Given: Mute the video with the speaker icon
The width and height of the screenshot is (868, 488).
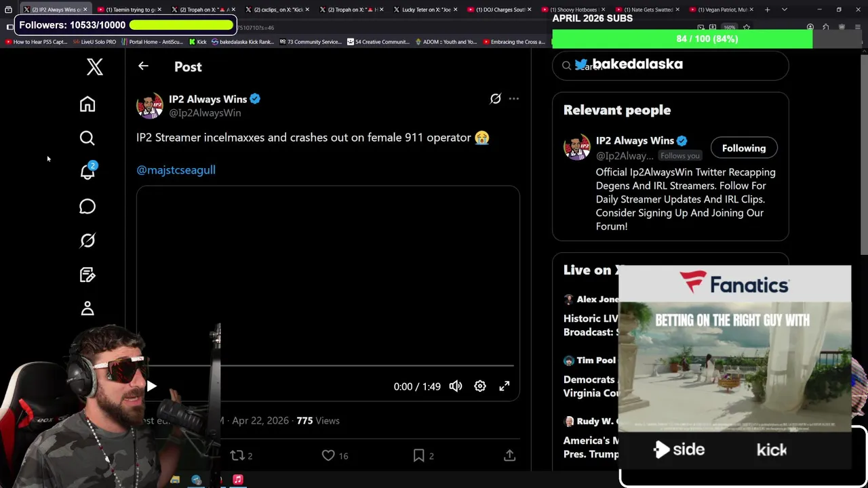Looking at the screenshot, I should click(456, 386).
